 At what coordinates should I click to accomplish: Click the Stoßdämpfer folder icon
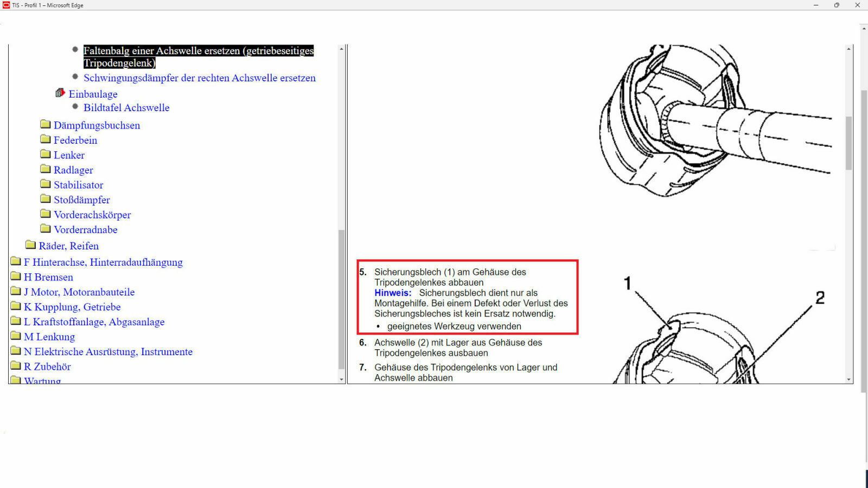46,199
